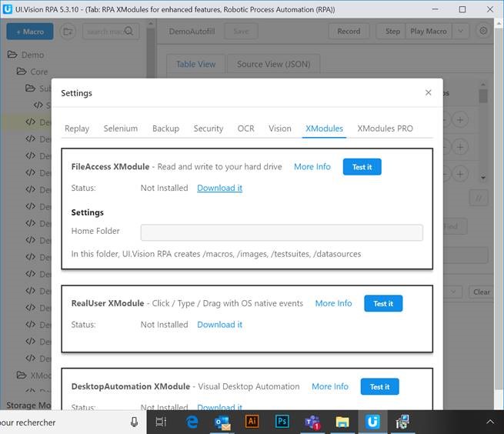Create a new folder icon
The height and width of the screenshot is (434, 504).
(68, 32)
